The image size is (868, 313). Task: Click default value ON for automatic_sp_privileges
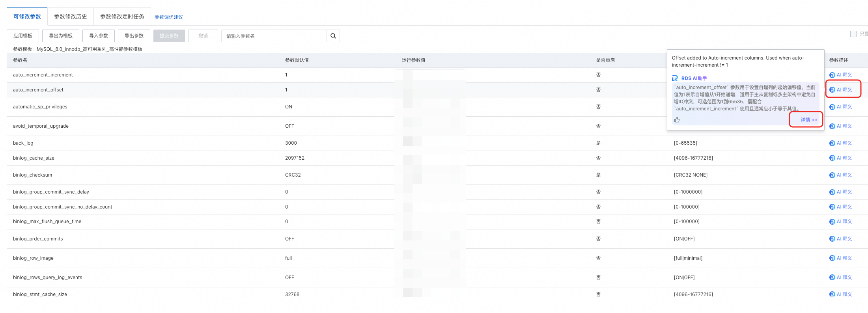(x=289, y=107)
